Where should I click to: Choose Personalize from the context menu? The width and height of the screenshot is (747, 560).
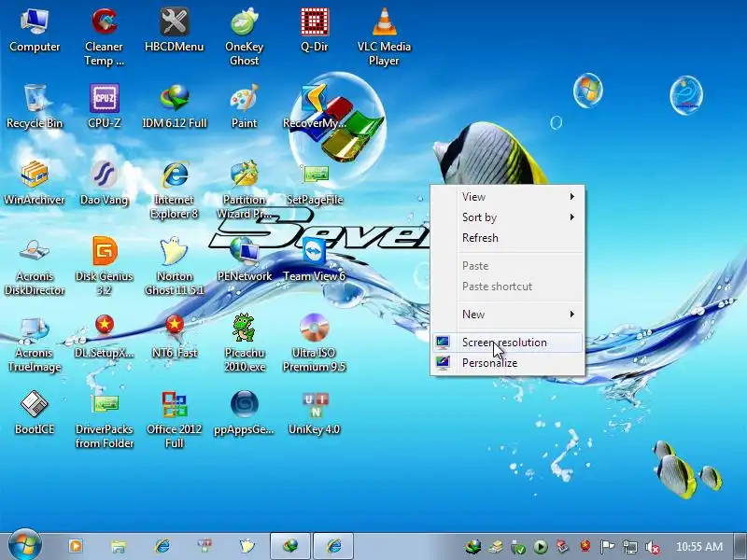click(507, 363)
